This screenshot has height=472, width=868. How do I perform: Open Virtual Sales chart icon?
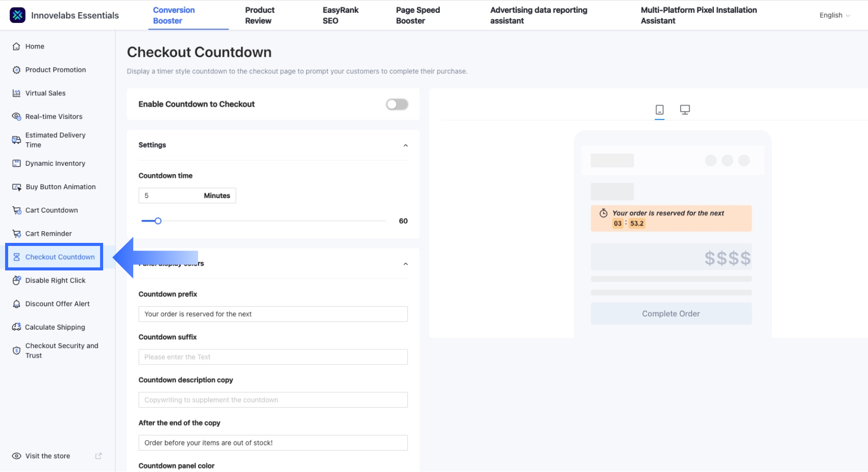[16, 93]
